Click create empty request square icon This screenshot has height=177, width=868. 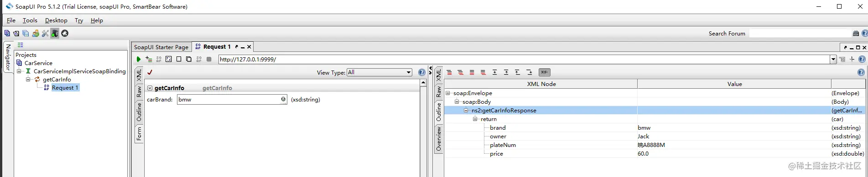179,59
